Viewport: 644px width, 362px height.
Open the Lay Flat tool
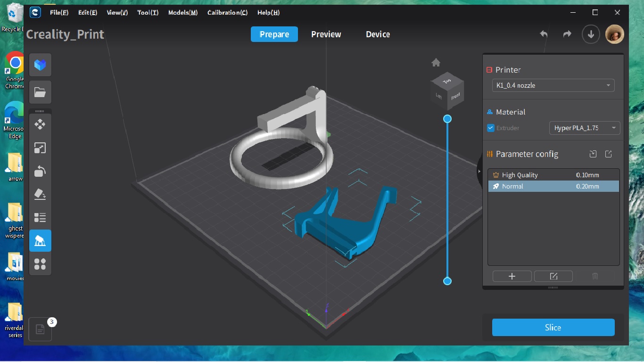tap(40, 194)
